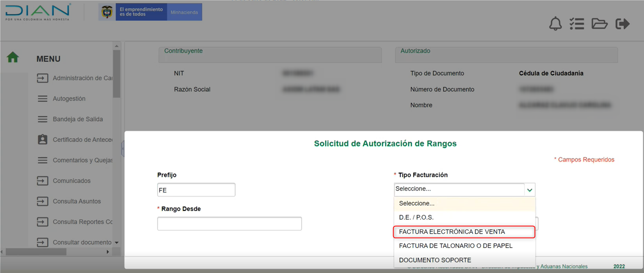Click the logout exit arrow icon
Screen dimensions: 644x273
tap(622, 24)
